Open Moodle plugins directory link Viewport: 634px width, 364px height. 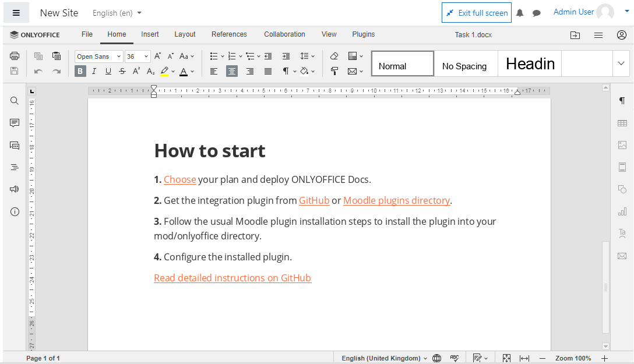point(397,200)
